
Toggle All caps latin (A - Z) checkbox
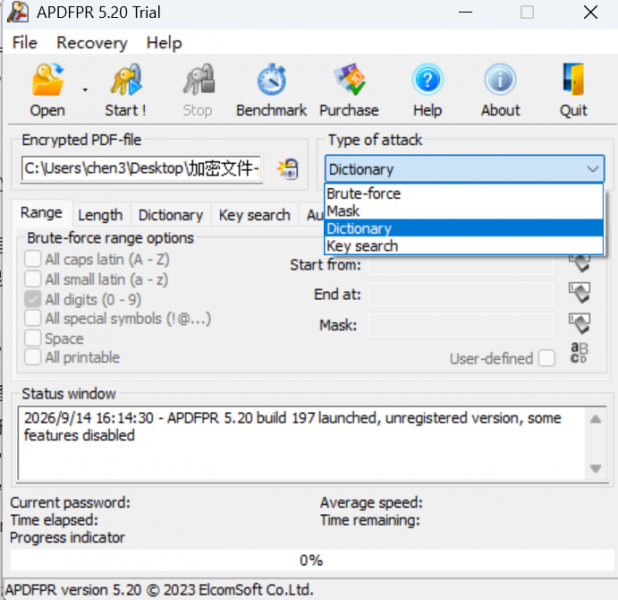tap(33, 259)
